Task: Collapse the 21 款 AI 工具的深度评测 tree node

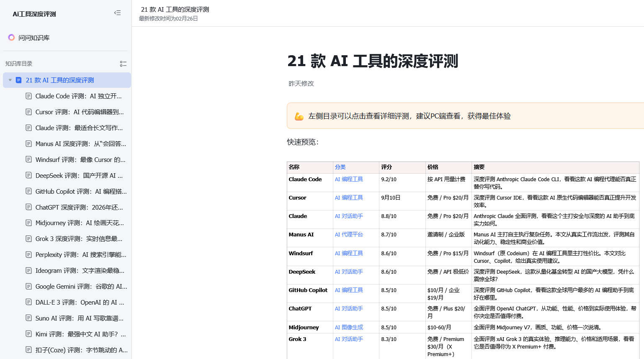Action: tap(10, 80)
